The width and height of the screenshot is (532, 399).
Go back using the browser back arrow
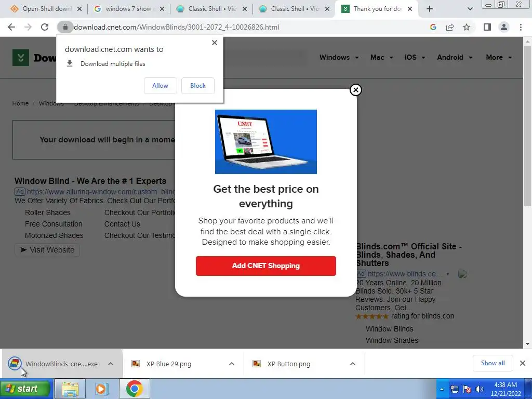(x=11, y=27)
